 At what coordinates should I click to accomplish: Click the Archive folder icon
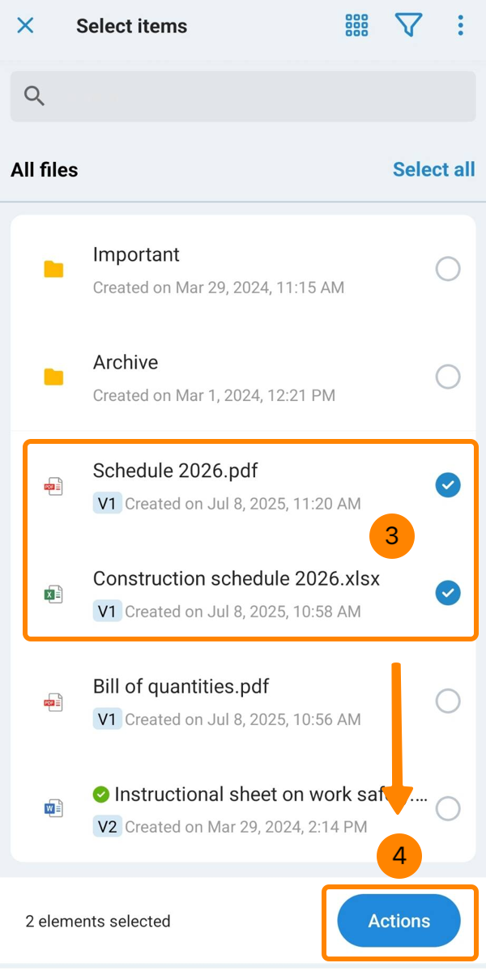click(53, 377)
